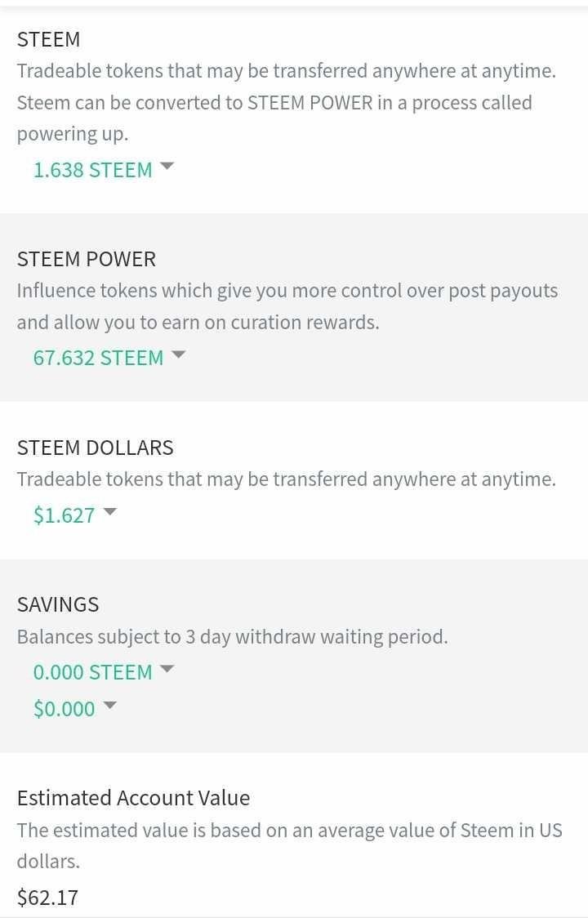
Task: Click the estimated value explanation text
Action: click(289, 845)
